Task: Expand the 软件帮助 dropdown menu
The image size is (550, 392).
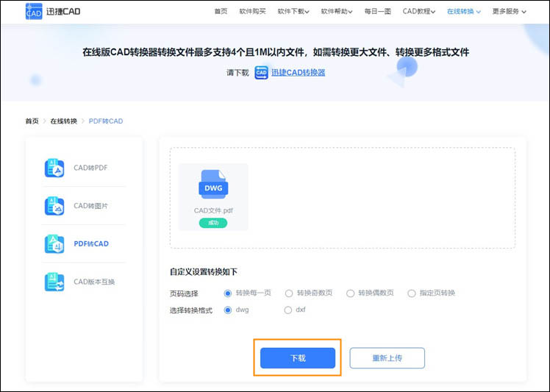Action: click(337, 12)
